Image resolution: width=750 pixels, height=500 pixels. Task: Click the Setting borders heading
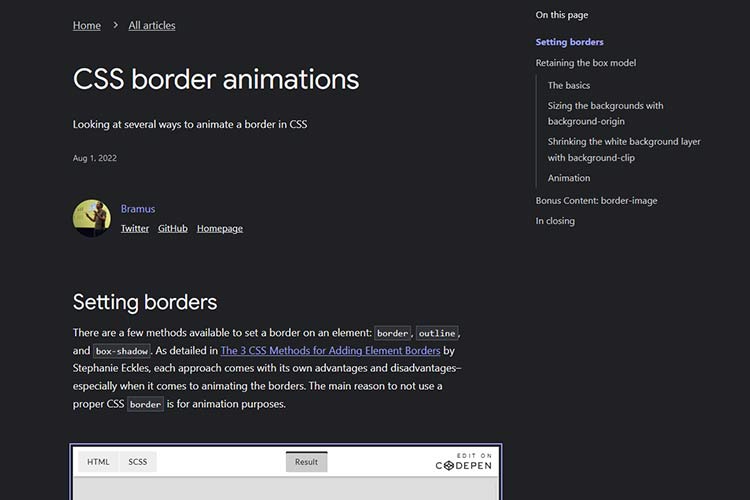[x=145, y=302]
